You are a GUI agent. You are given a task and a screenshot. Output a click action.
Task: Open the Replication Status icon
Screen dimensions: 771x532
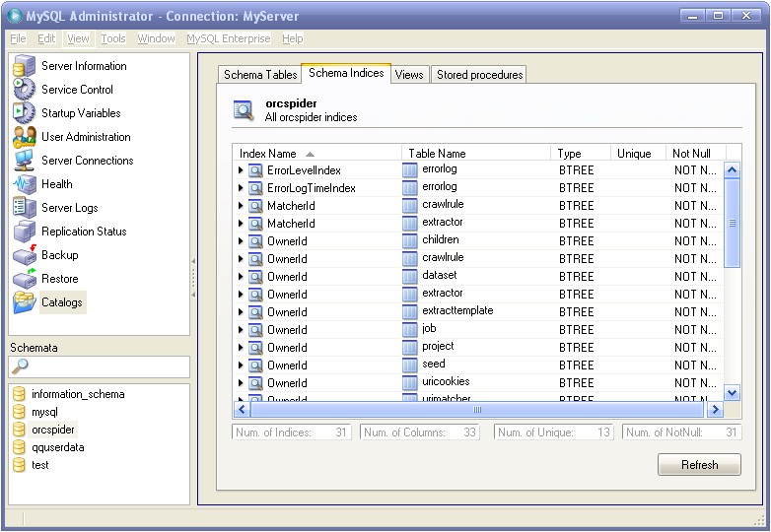tap(25, 232)
